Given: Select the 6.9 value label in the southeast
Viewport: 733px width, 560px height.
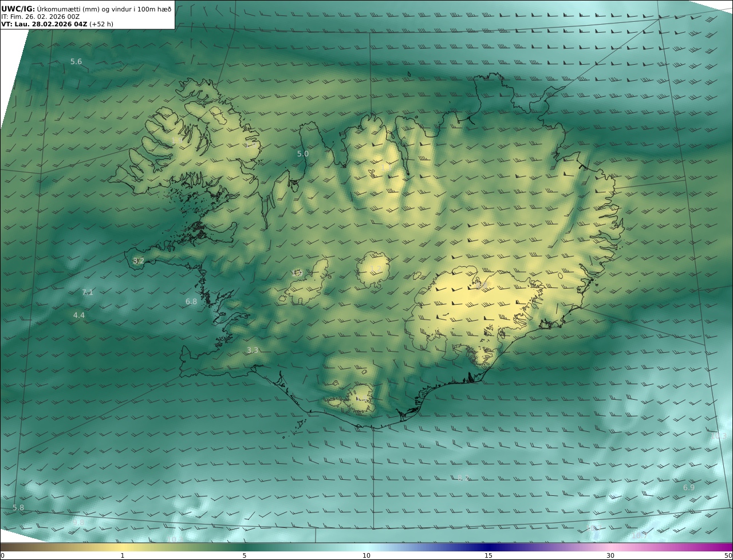Looking at the screenshot, I should coord(689,488).
